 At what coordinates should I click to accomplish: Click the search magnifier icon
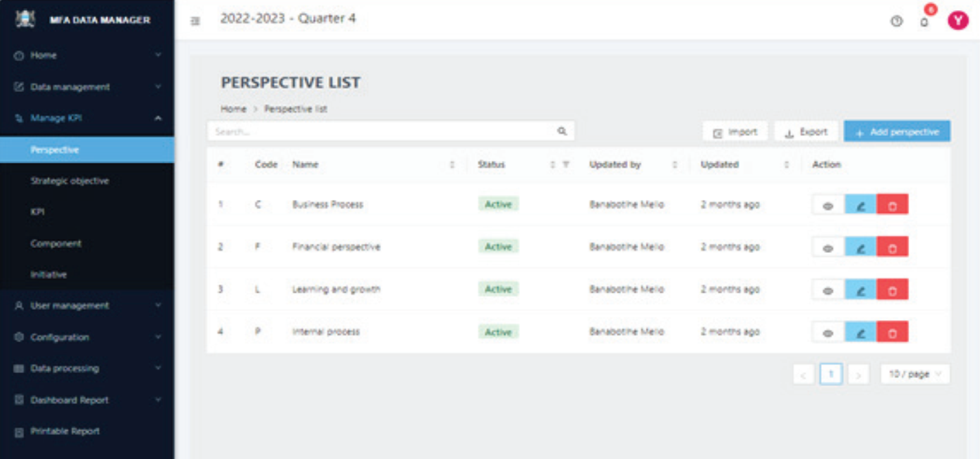[562, 131]
